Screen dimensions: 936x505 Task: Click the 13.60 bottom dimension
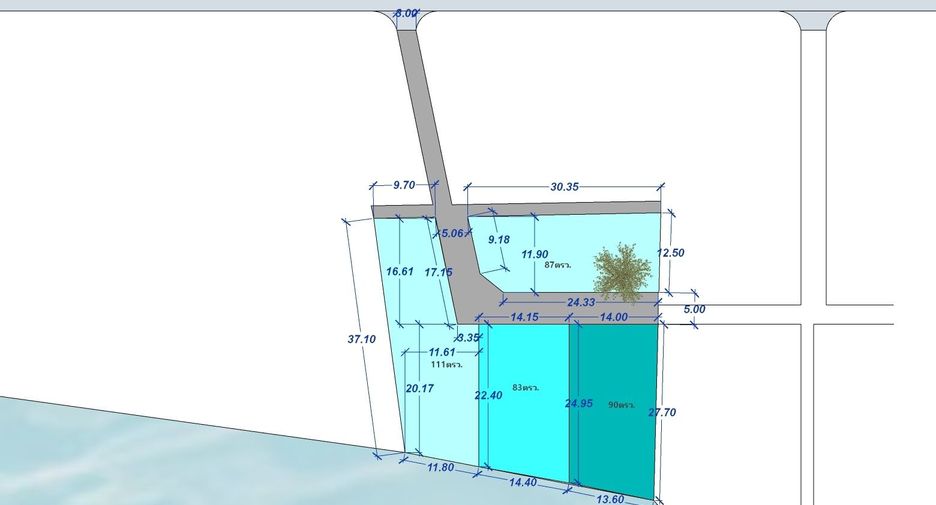[x=609, y=499]
